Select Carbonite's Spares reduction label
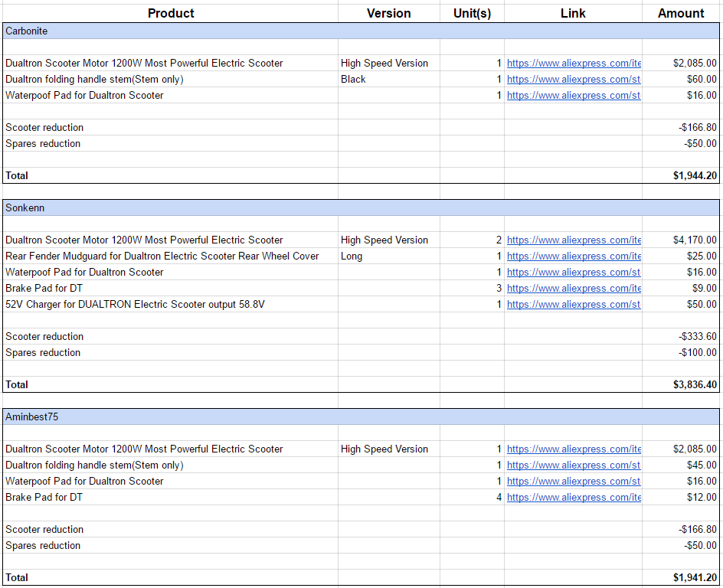 coord(43,144)
